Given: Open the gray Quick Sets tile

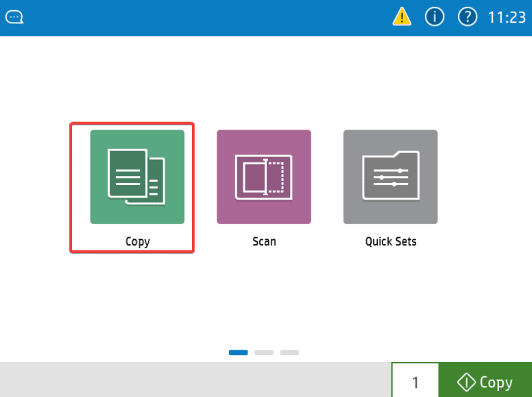Looking at the screenshot, I should coord(390,177).
